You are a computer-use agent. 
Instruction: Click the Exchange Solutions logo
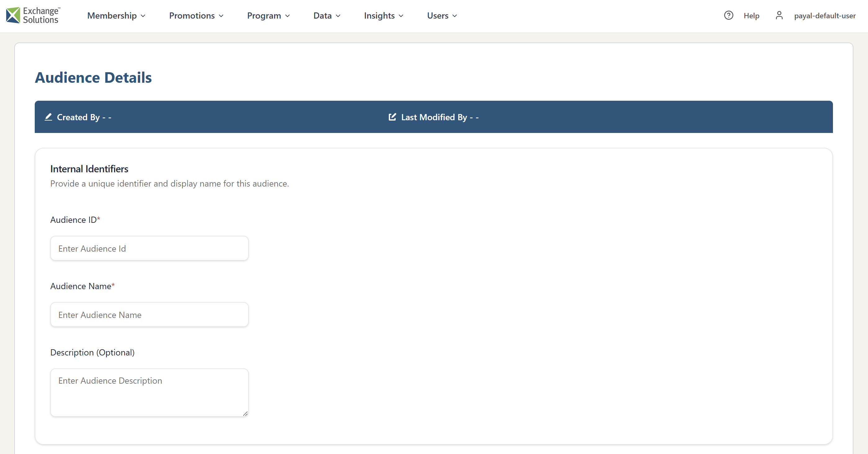(x=33, y=15)
